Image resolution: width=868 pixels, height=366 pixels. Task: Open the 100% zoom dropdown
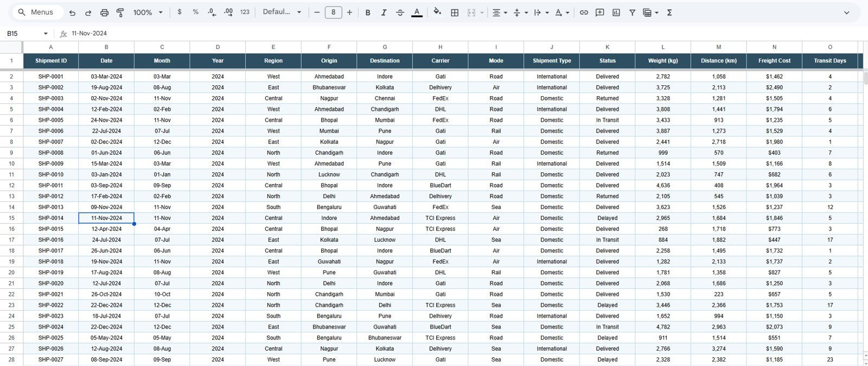(x=148, y=12)
